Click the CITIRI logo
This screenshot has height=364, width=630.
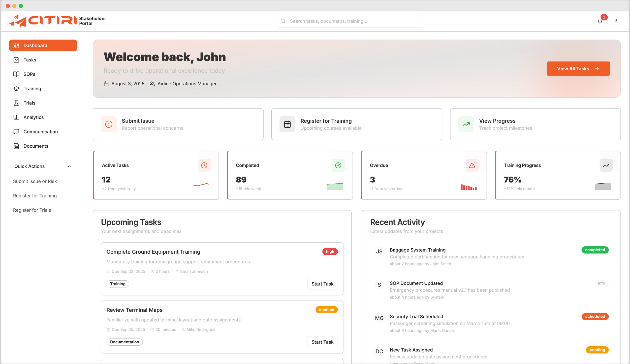(x=43, y=21)
